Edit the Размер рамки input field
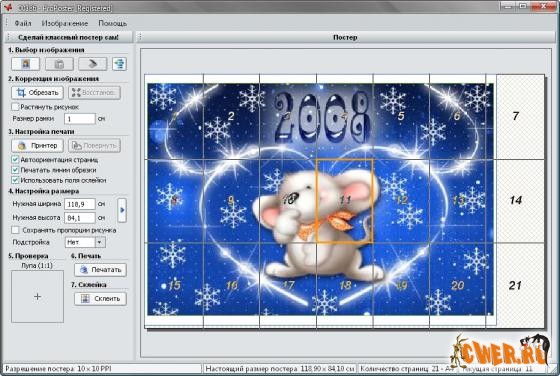The height and width of the screenshot is (376, 560). tap(80, 119)
